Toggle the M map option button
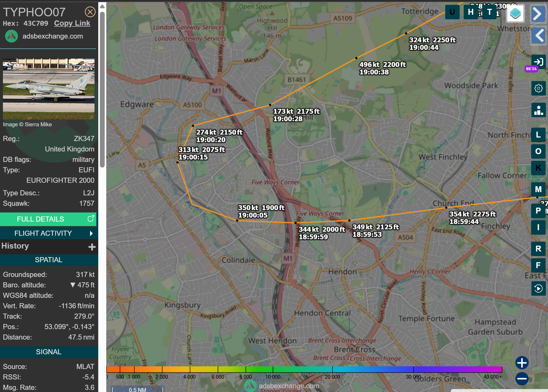The width and height of the screenshot is (548, 392). [x=538, y=189]
